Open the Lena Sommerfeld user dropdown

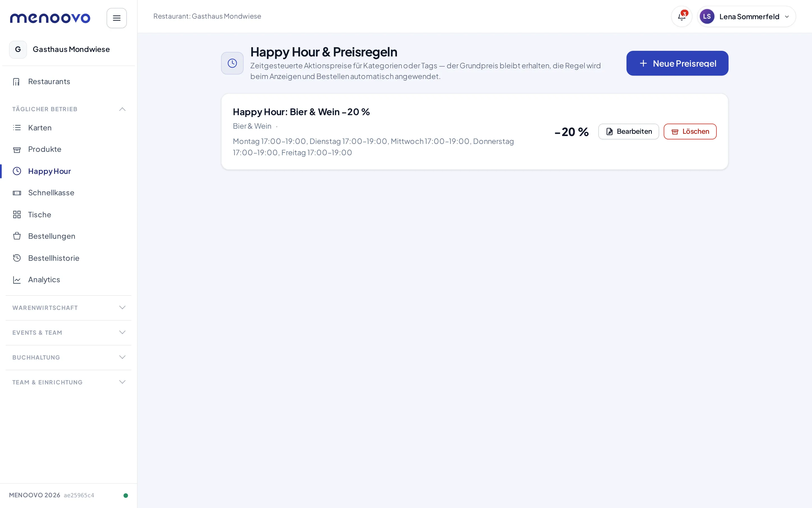coord(746,16)
